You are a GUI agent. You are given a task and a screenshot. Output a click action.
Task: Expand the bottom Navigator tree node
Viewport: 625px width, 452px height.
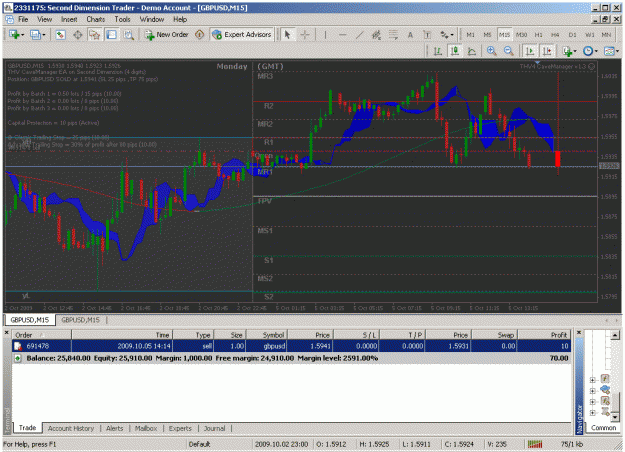pos(592,413)
